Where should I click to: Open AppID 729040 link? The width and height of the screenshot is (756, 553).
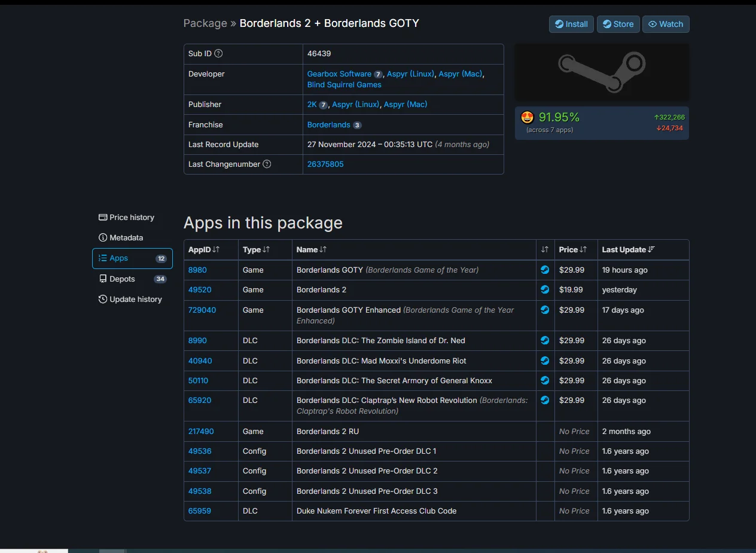(202, 310)
